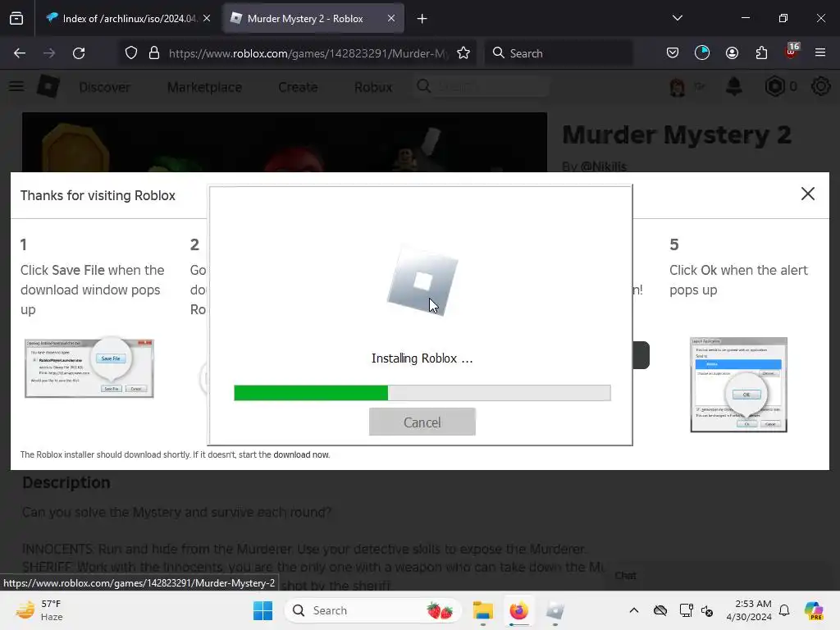
Task: Click the Firefox taskbar icon
Action: coord(518,610)
